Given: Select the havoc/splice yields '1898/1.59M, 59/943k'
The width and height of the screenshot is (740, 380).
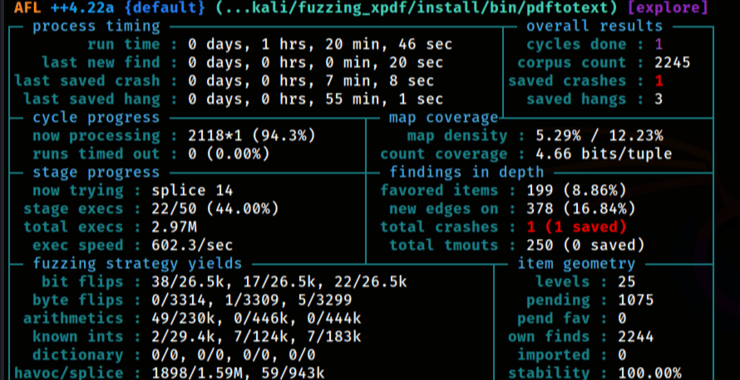Looking at the screenshot, I should point(238,373).
